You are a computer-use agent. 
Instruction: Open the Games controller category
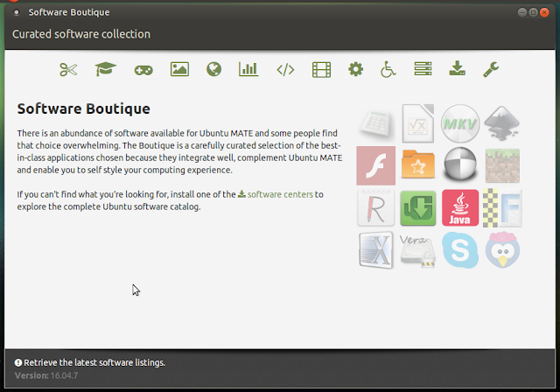143,70
